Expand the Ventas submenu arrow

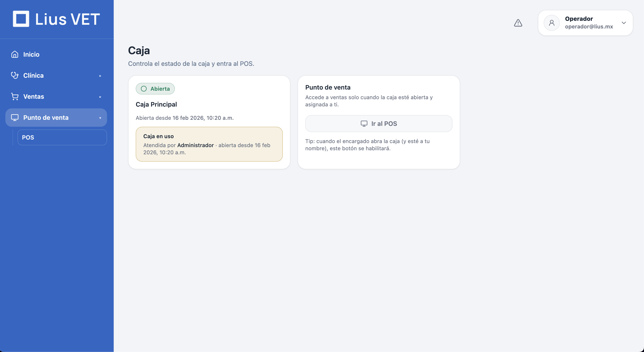(x=100, y=97)
